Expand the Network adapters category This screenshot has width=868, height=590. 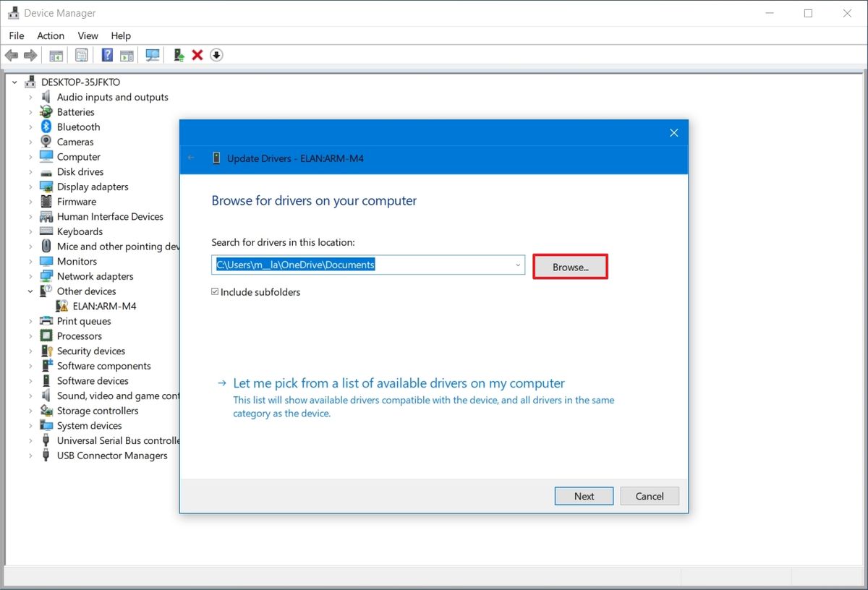[x=30, y=276]
